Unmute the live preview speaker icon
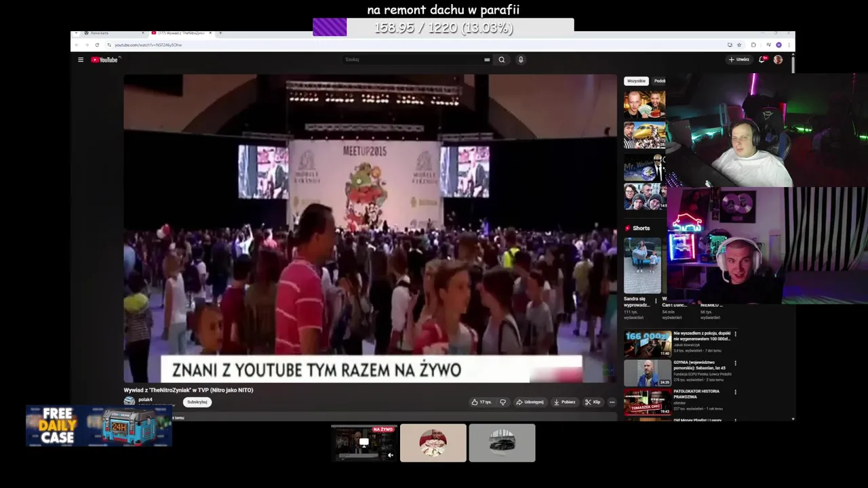 tap(390, 455)
